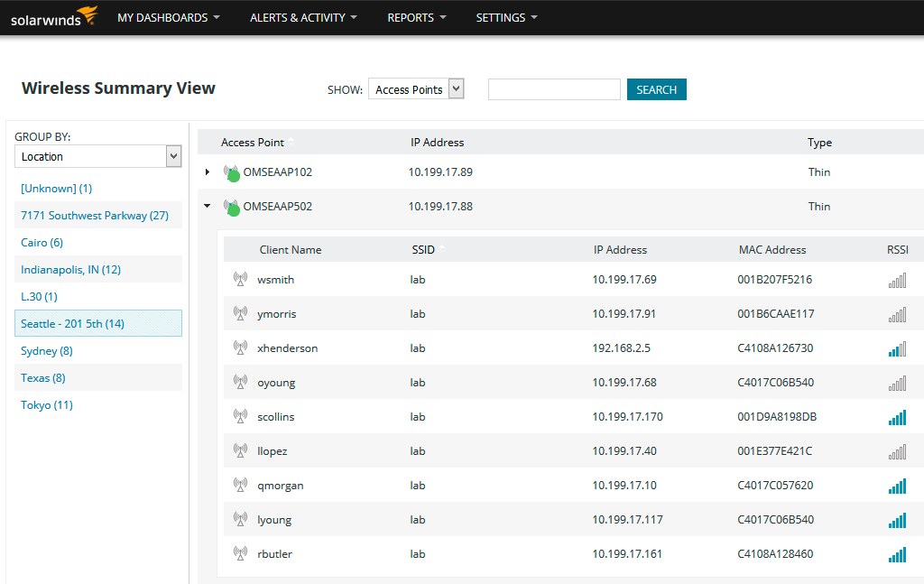Select the [Unknown] (1) group
Screen dimensions: 924x584
pos(57,188)
